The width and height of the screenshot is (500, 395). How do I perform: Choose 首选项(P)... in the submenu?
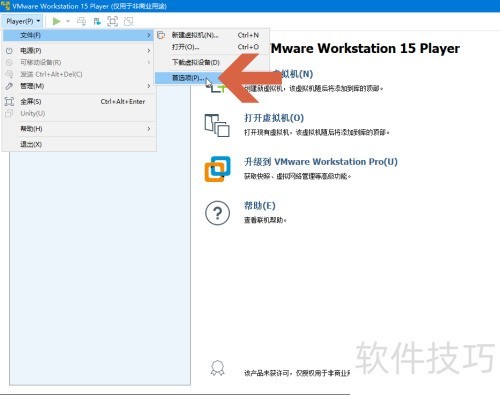pos(188,78)
